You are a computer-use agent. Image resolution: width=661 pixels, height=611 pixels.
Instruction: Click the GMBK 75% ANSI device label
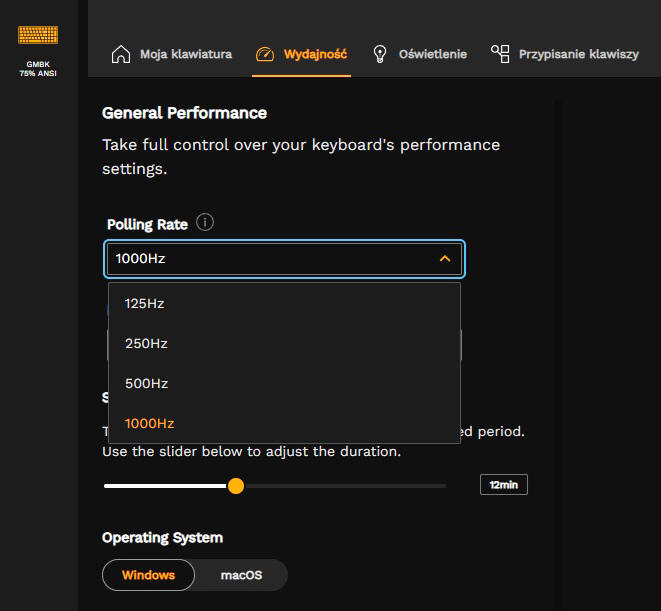click(x=38, y=69)
